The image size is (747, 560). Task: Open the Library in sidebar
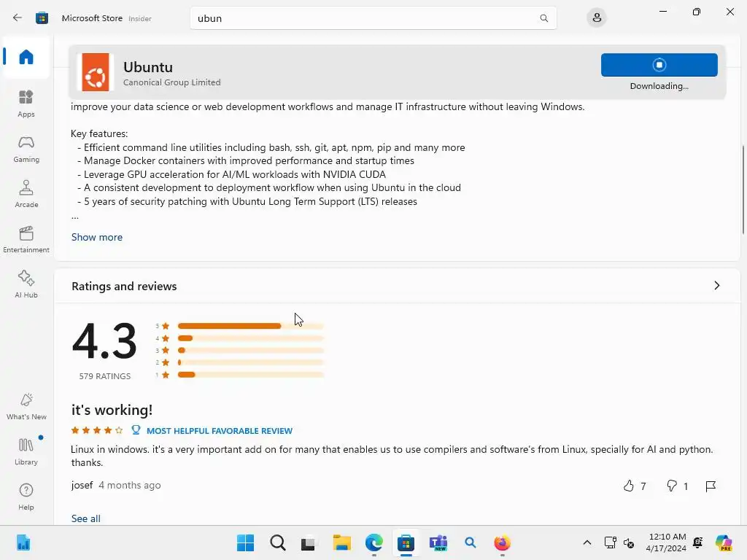26,451
